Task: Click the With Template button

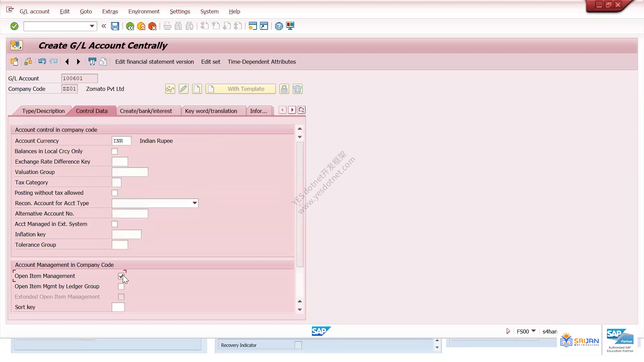Action: click(x=240, y=89)
